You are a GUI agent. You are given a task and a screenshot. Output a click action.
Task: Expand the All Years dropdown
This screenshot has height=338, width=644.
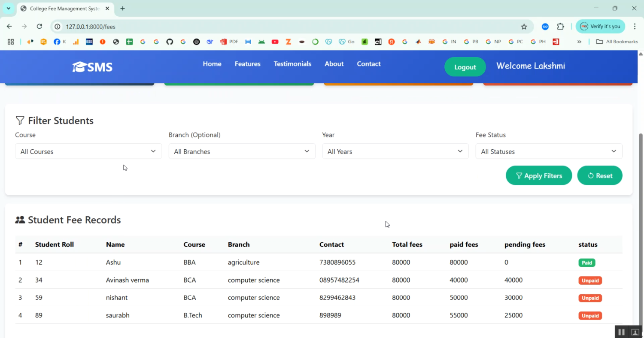(x=395, y=151)
